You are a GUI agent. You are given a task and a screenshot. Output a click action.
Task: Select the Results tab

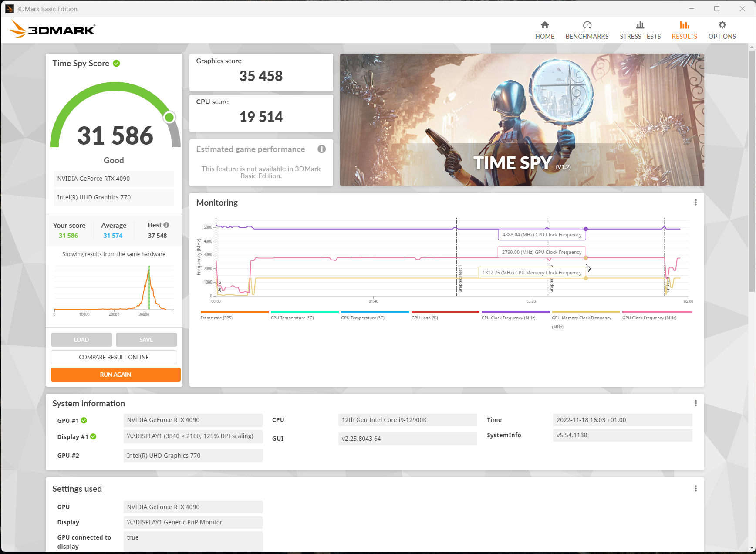(x=684, y=30)
